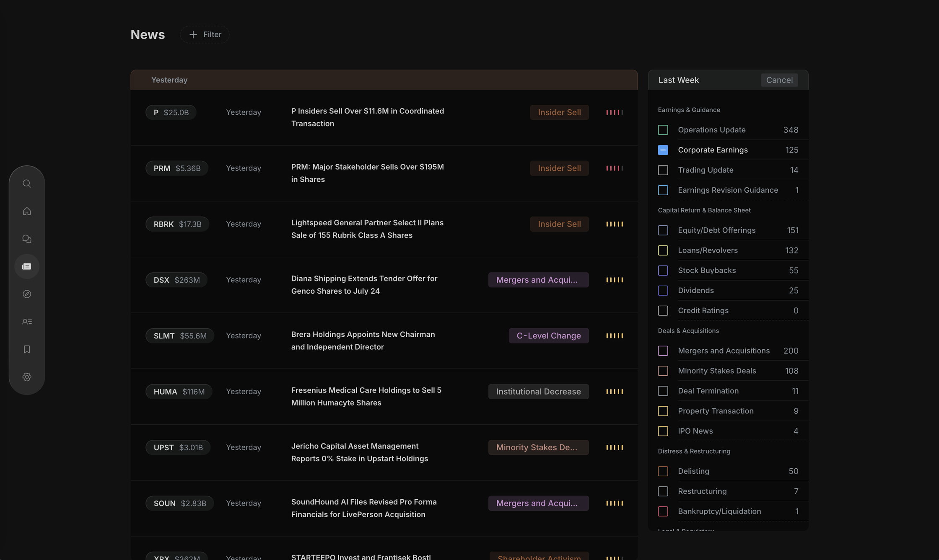Check the Delisting checkbox
939x560 pixels.
coord(663,472)
